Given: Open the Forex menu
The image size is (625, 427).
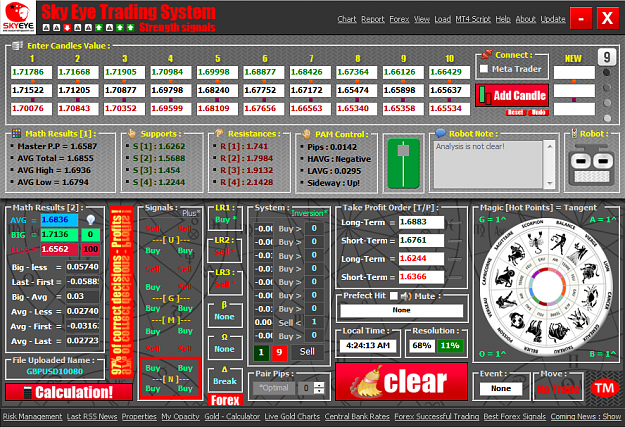Looking at the screenshot, I should tap(399, 19).
